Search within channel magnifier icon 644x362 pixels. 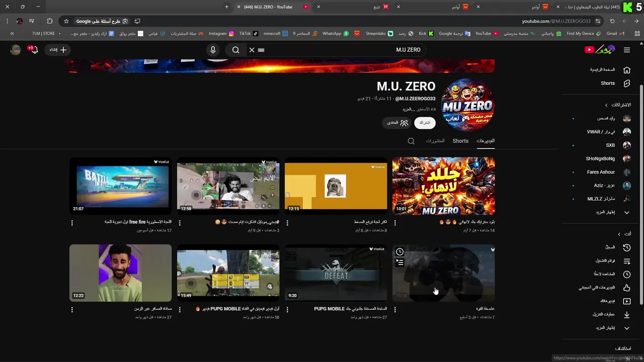click(411, 141)
